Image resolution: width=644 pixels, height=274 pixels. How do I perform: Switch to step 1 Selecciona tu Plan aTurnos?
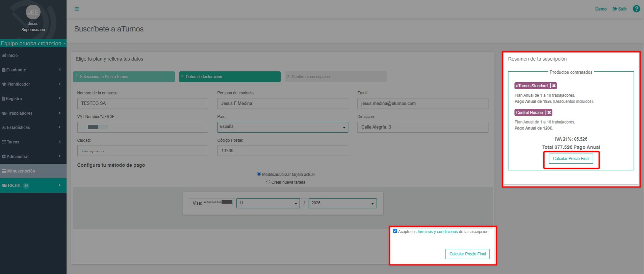[124, 77]
